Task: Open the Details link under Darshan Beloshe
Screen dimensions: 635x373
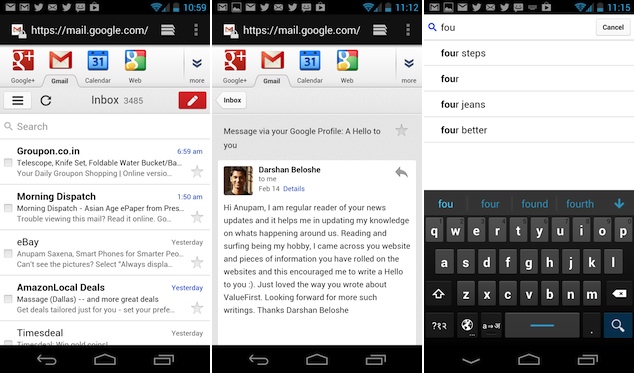Action: pos(294,189)
